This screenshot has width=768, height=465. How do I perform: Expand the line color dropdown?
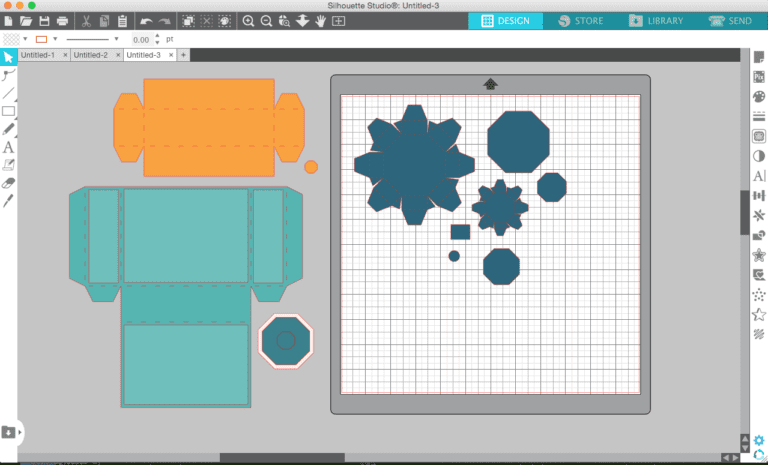pyautogui.click(x=54, y=39)
